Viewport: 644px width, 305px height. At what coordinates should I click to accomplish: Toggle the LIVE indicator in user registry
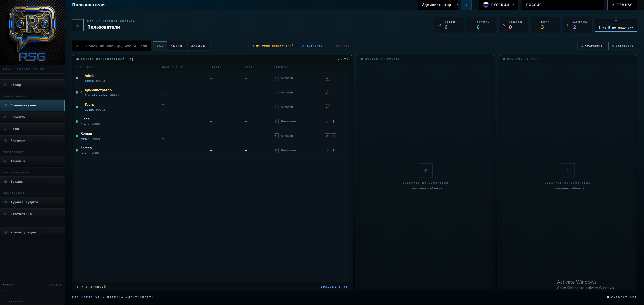click(343, 59)
